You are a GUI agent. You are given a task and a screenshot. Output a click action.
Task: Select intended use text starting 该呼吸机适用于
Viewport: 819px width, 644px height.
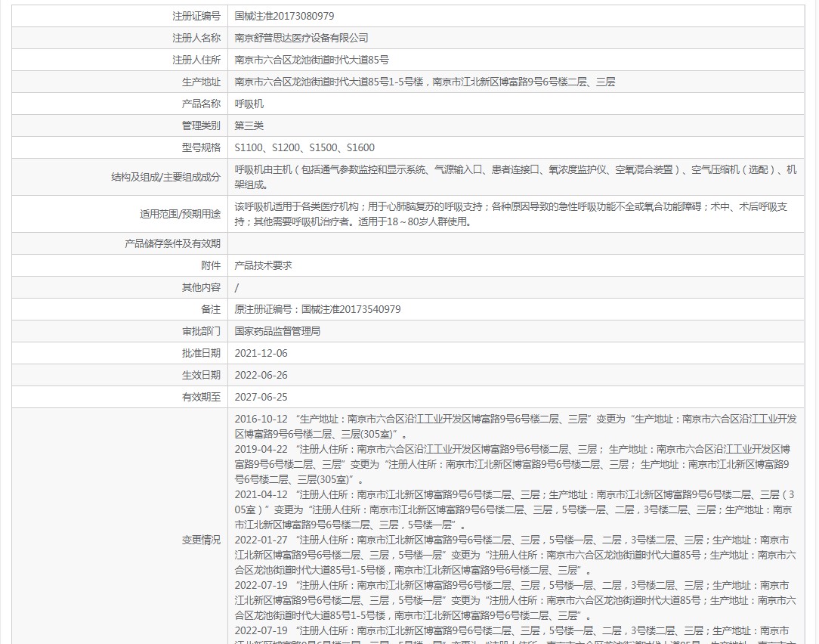pos(511,215)
